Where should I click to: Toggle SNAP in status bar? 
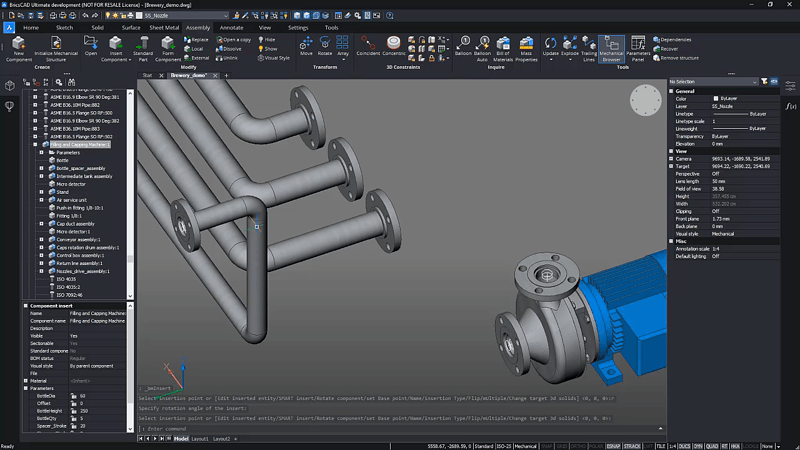[546, 446]
